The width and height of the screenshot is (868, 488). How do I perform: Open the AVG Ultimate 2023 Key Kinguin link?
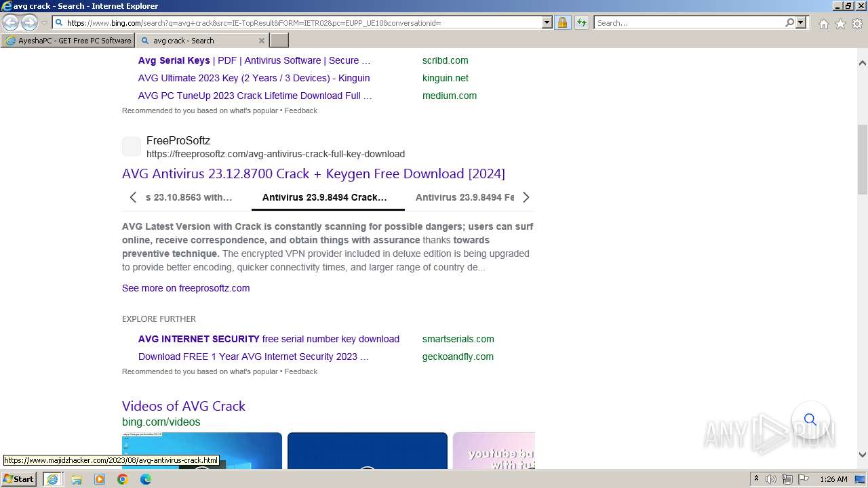pos(254,78)
